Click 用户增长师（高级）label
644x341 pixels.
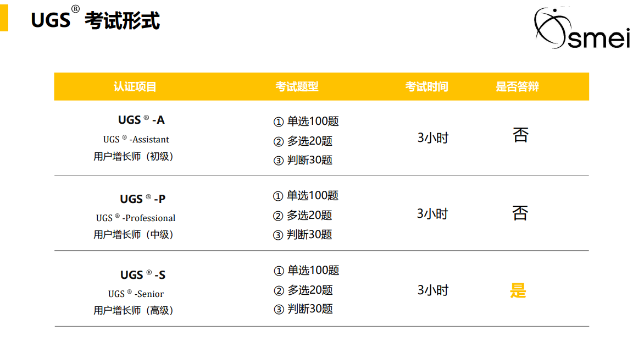point(134,310)
